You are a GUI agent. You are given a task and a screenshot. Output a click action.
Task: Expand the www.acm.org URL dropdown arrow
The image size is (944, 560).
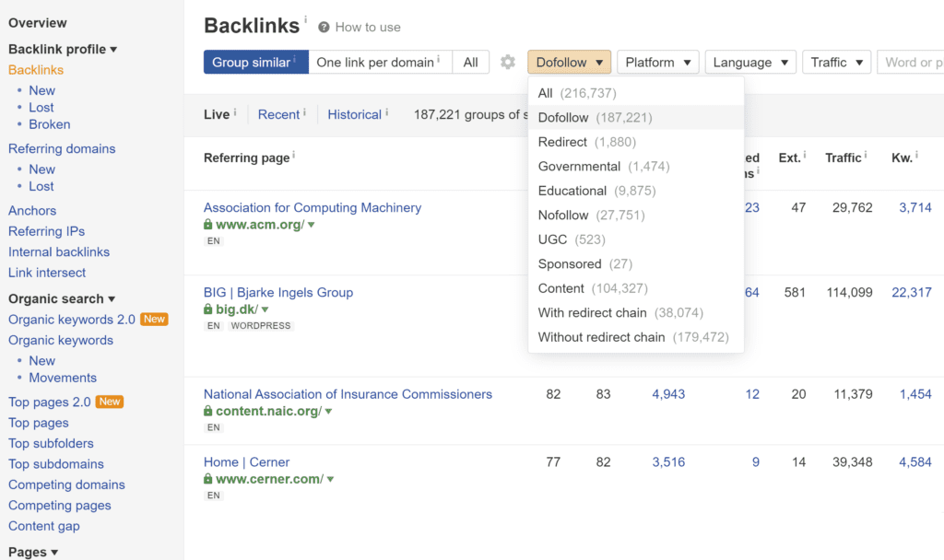[x=312, y=225]
